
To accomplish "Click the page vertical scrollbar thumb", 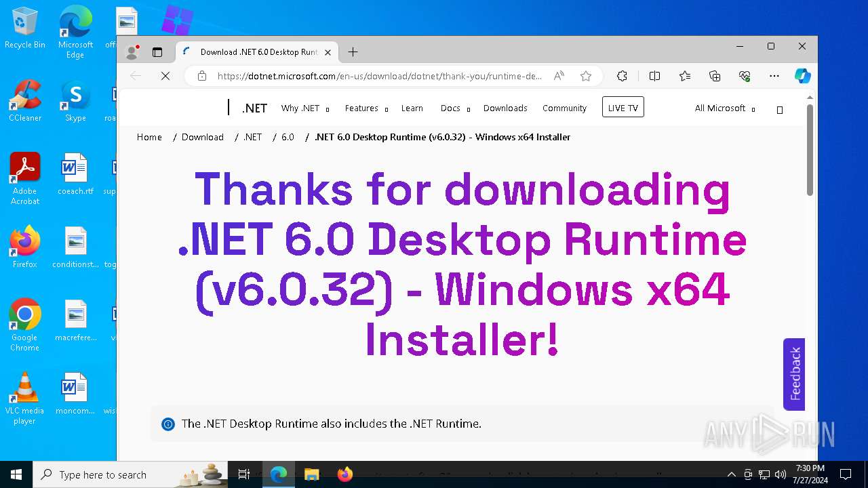I will [810, 150].
